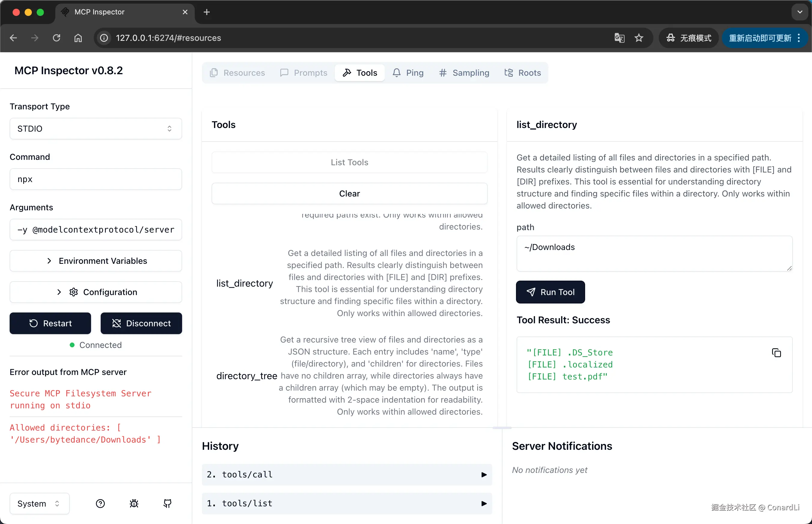Reload the page in browser
Image resolution: width=812 pixels, height=524 pixels.
[56, 38]
